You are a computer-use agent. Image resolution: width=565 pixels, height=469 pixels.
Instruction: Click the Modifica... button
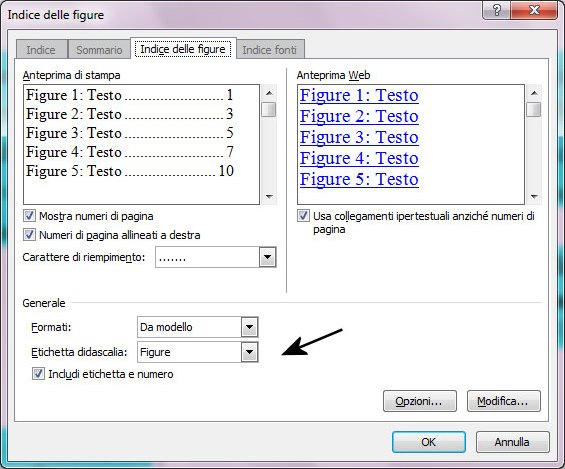[504, 401]
